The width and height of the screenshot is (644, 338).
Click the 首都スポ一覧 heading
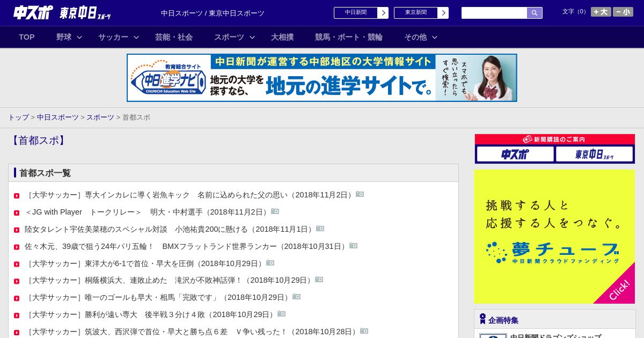coord(45,173)
